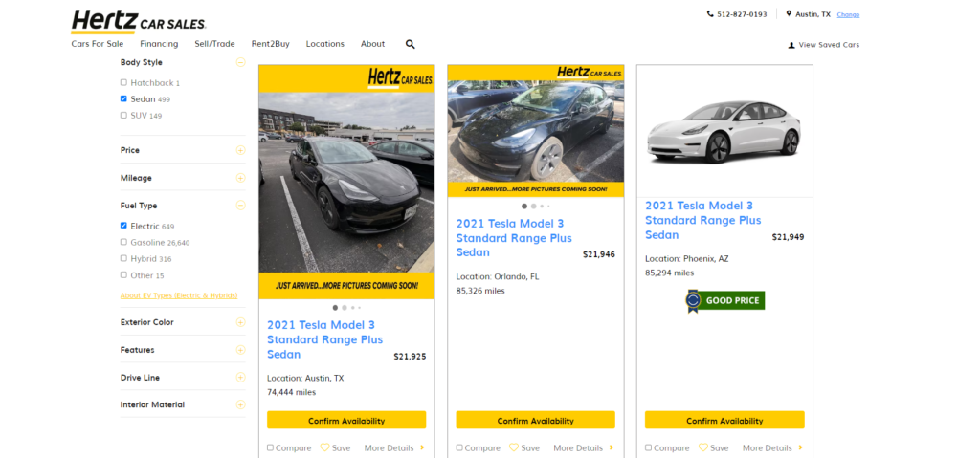Click More Details arrow on Orlando car
This screenshot has height=458, width=980.
click(x=612, y=447)
